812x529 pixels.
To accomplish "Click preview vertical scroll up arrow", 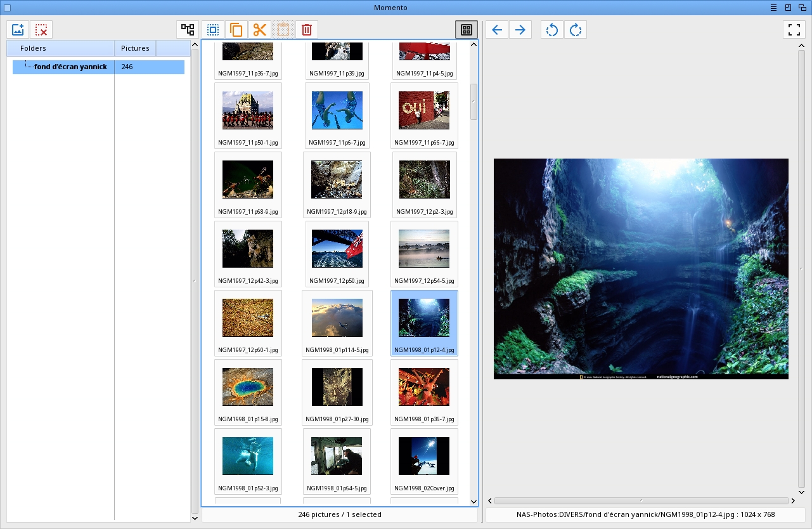I will [x=801, y=46].
